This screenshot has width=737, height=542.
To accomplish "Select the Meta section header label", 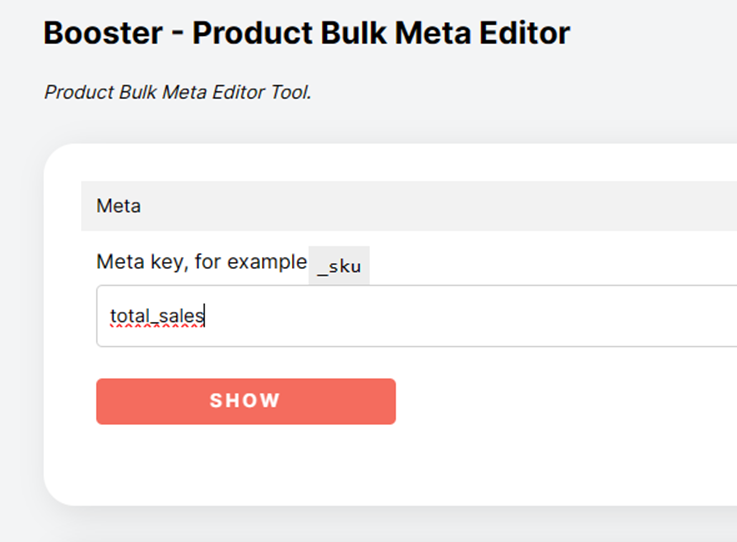I will [x=118, y=206].
